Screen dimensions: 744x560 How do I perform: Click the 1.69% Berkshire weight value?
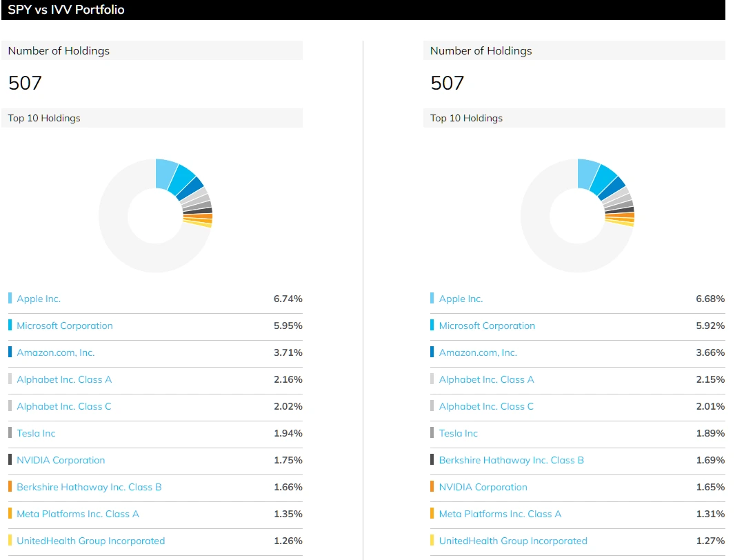coord(710,460)
